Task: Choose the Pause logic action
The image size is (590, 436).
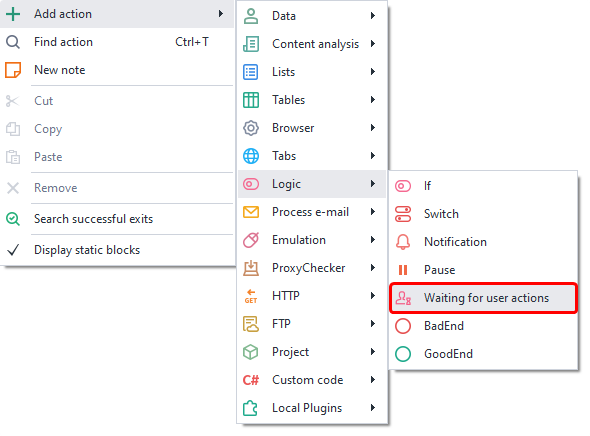Action: [484, 270]
